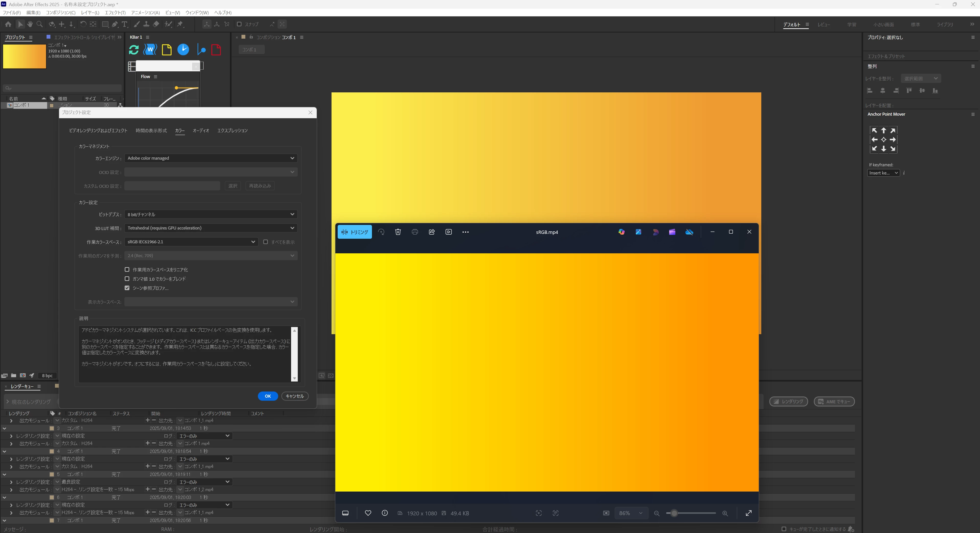Select the Pen tool

(115, 24)
